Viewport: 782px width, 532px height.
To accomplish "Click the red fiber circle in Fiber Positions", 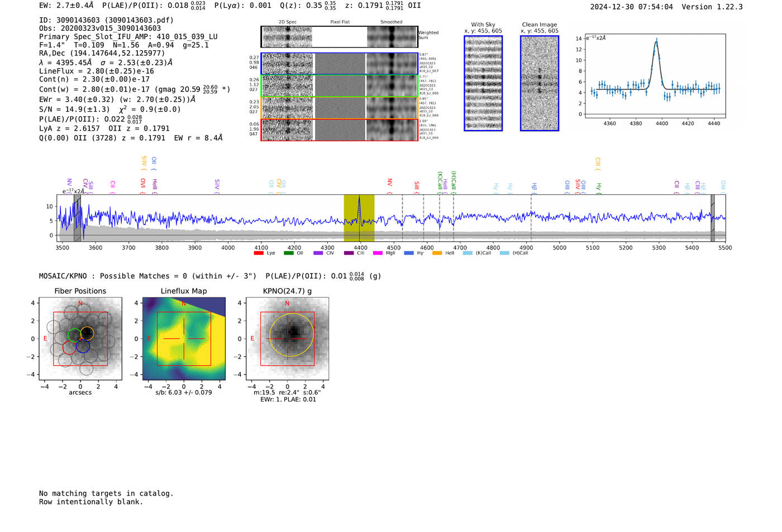I will click(x=69, y=348).
